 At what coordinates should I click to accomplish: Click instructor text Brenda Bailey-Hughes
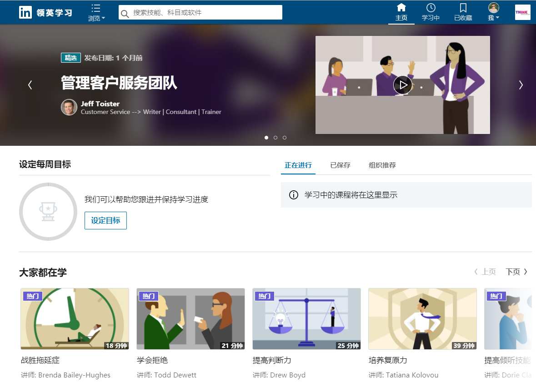74,375
